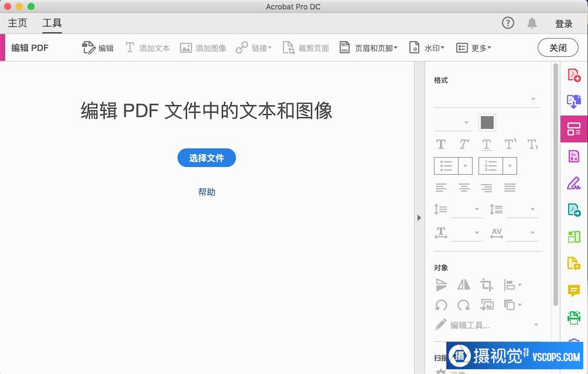Click the replace image icon
Viewport: 588px width, 374px height.
tap(487, 305)
